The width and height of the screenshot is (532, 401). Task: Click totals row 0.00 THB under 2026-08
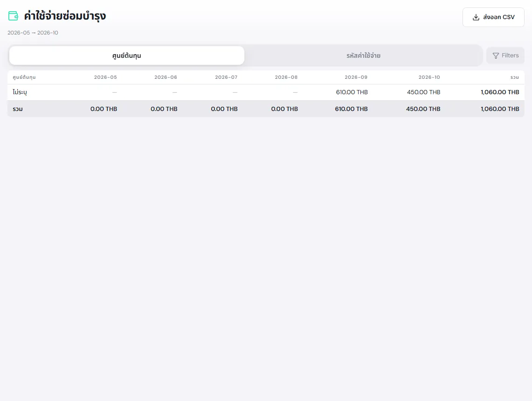click(x=284, y=109)
